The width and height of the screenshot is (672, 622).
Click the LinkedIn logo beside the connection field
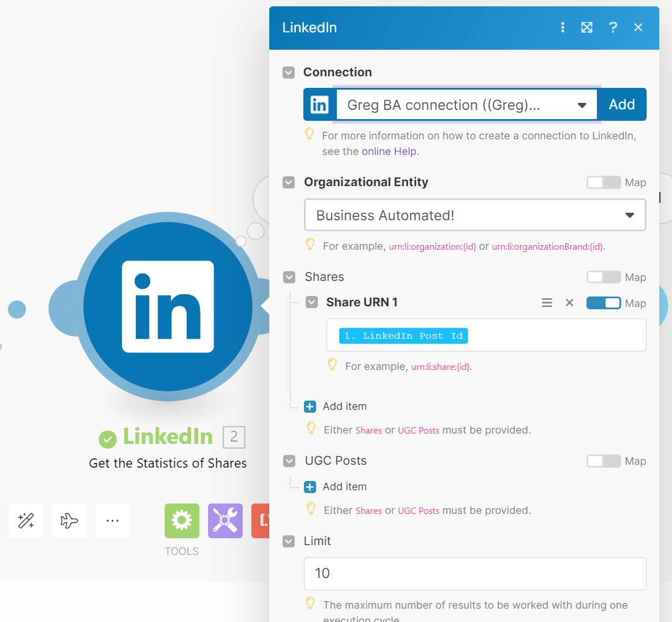320,105
